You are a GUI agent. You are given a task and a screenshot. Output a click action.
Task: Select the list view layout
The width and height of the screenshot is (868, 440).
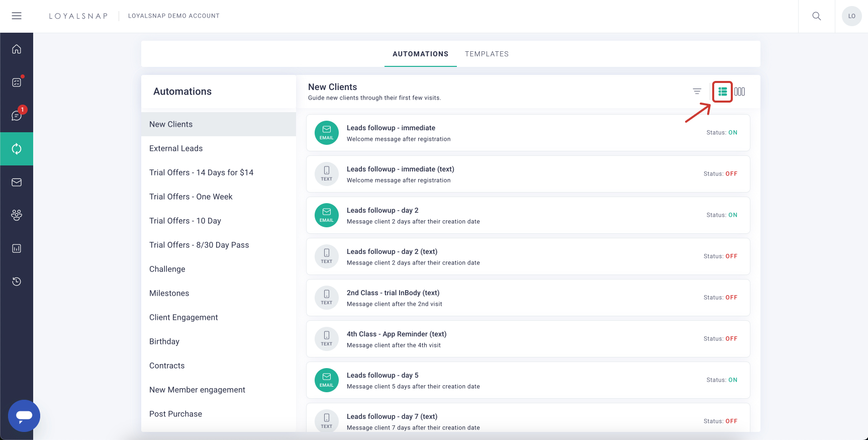click(722, 92)
